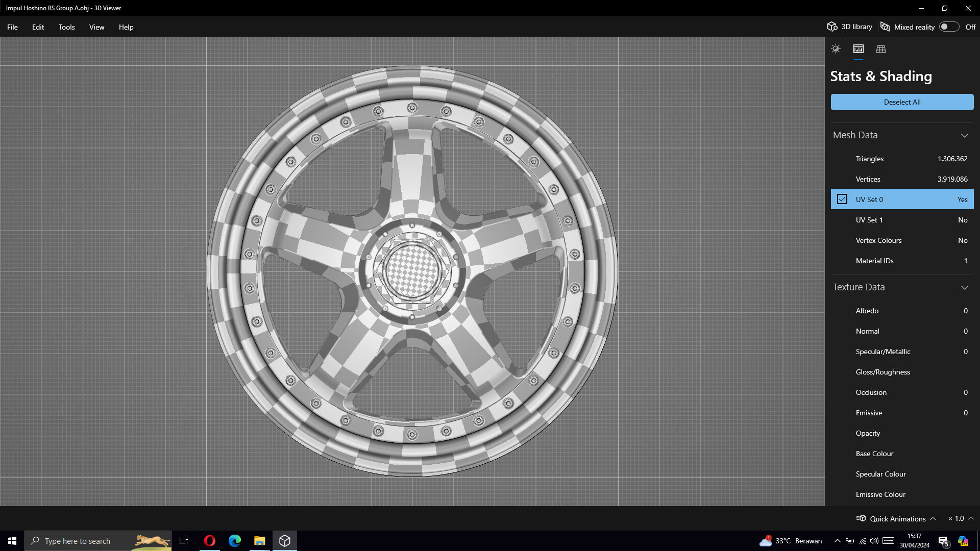Open the 3D library
Screen dimensions: 980x551
[850, 27]
